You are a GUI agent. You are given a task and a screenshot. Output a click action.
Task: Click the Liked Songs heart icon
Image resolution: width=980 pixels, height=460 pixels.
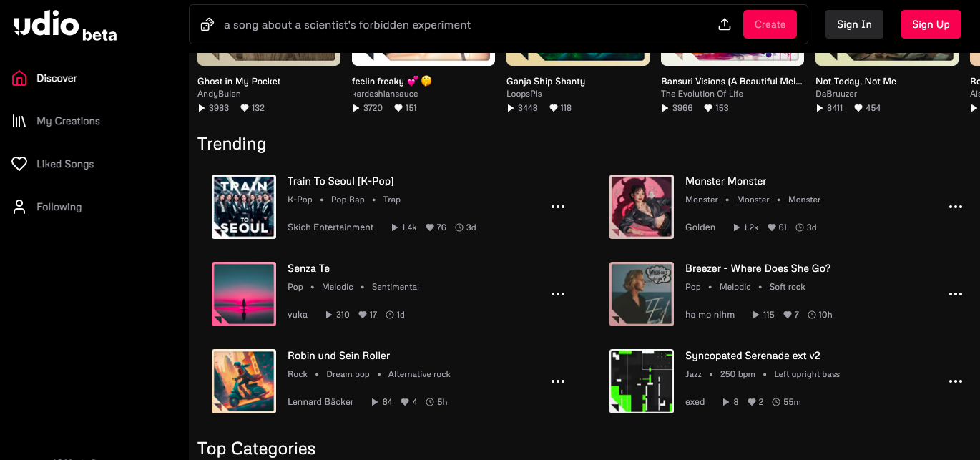point(19,165)
